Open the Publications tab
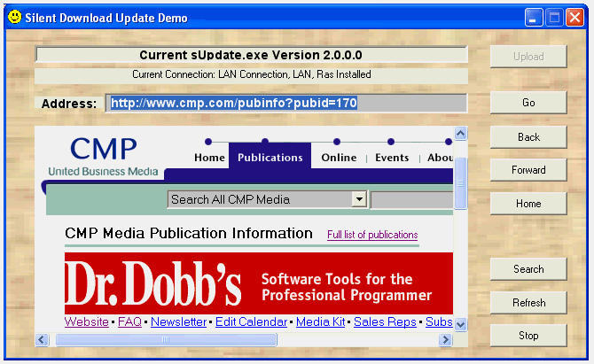Viewport: 594px width, 364px height. [x=270, y=158]
